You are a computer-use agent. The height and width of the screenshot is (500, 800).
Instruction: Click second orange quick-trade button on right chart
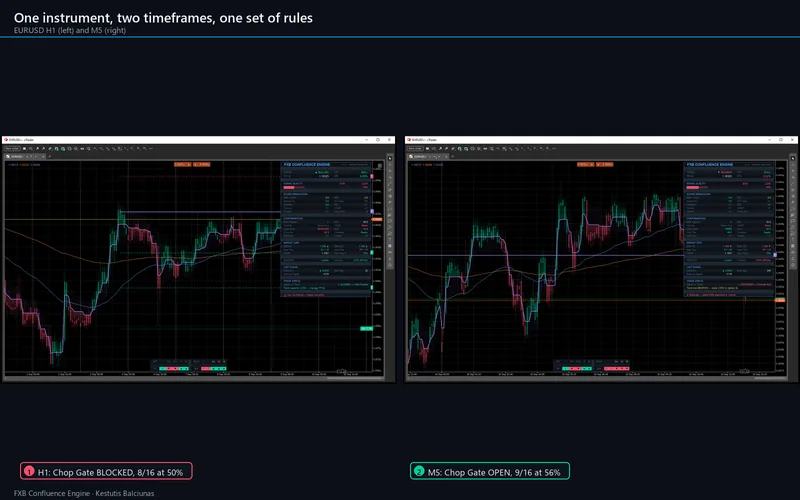pos(605,164)
